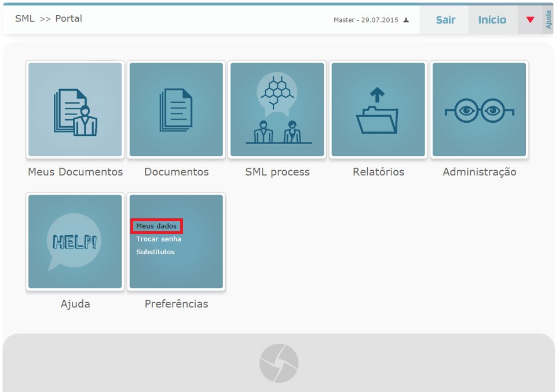This screenshot has height=392, width=556.
Task: Select Meus dados in Preferências
Action: 156,226
